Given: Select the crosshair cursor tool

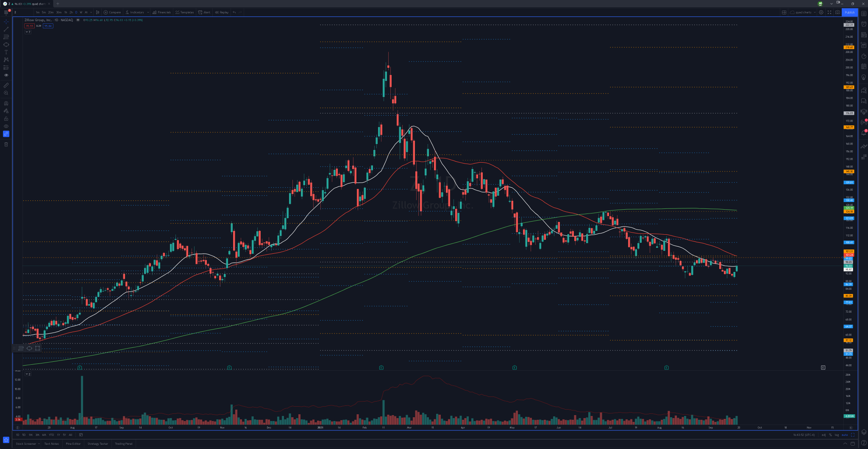Looking at the screenshot, I should point(6,21).
